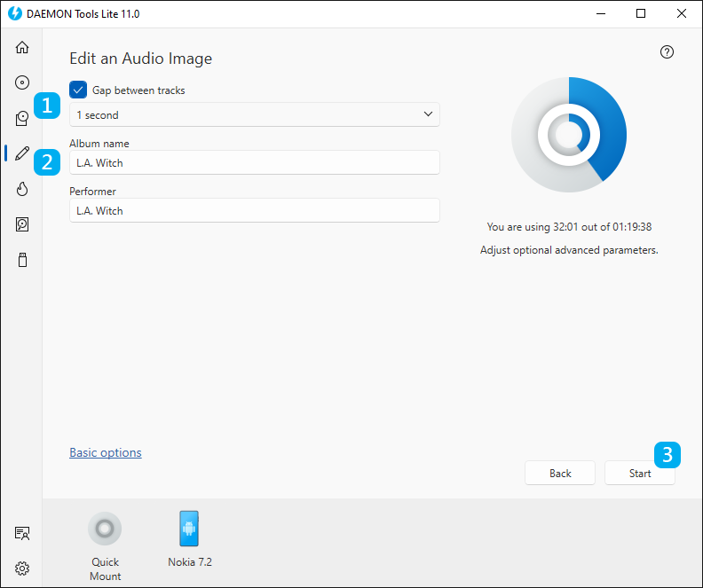This screenshot has height=588, width=703.
Task: Open the Home section in sidebar
Action: [x=22, y=47]
